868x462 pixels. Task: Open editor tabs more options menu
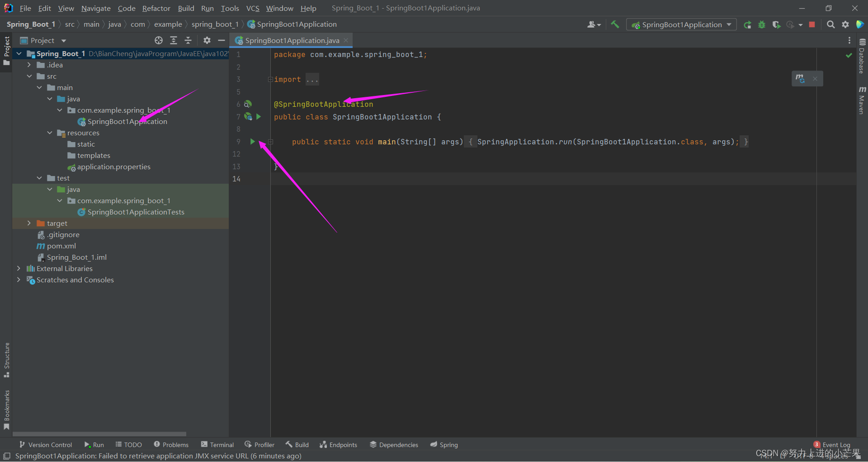point(849,41)
